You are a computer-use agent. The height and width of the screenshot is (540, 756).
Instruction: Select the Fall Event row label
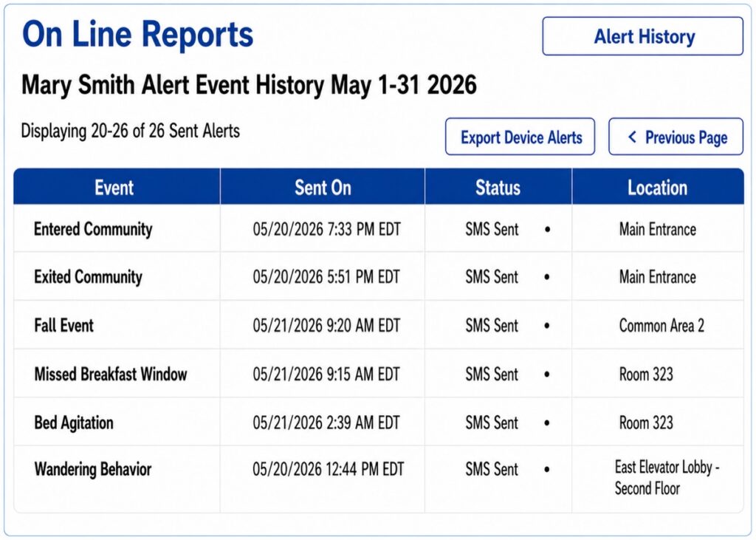tap(63, 325)
